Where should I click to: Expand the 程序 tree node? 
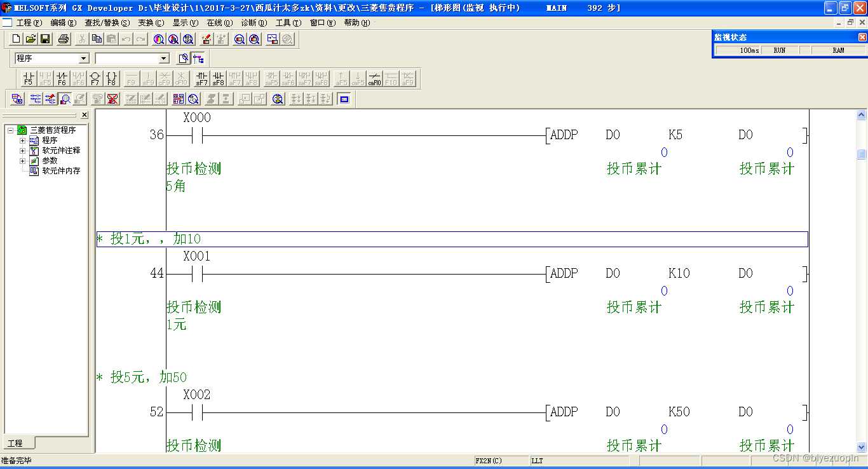tap(22, 140)
